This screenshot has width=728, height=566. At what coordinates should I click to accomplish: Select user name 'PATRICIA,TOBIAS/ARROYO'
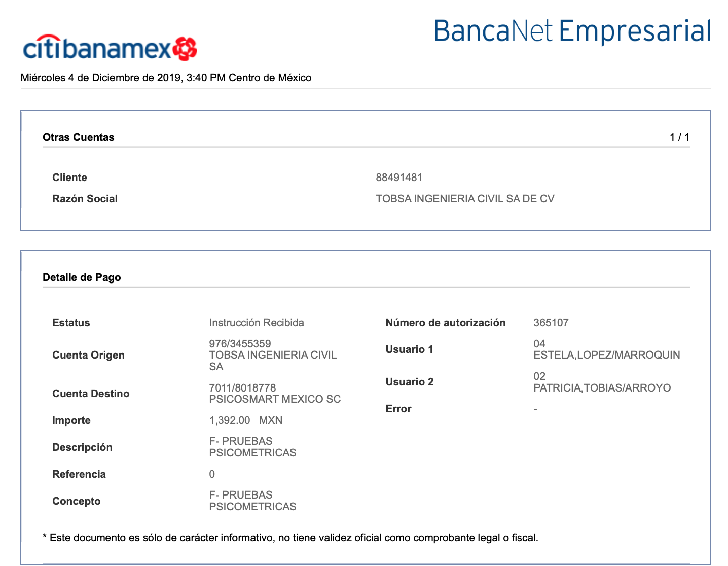(602, 388)
